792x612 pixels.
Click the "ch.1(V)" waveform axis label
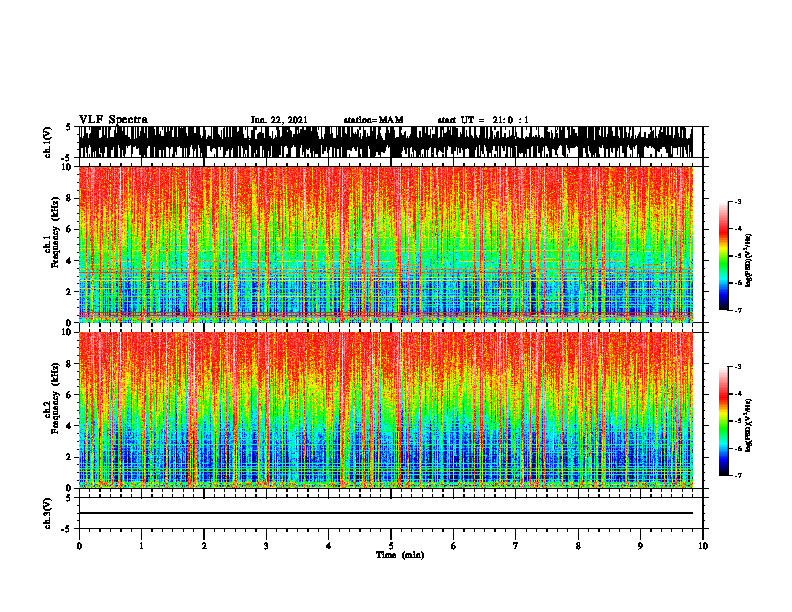(x=47, y=142)
